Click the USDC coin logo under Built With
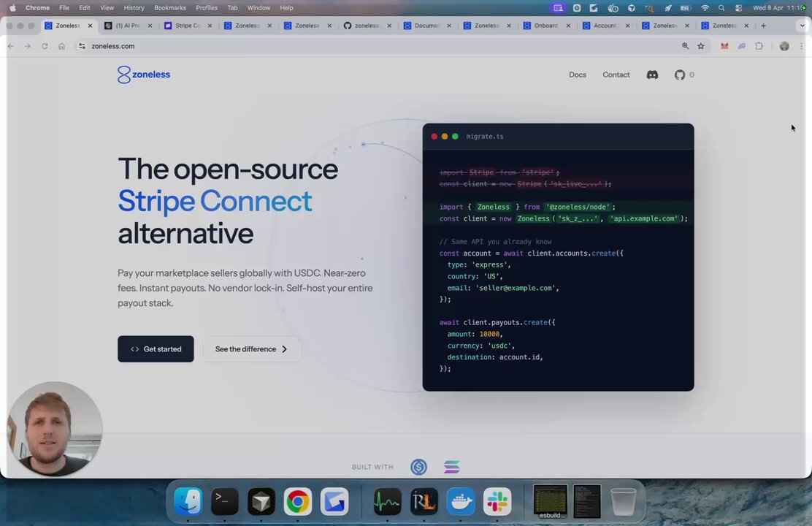812x526 pixels. coord(418,467)
